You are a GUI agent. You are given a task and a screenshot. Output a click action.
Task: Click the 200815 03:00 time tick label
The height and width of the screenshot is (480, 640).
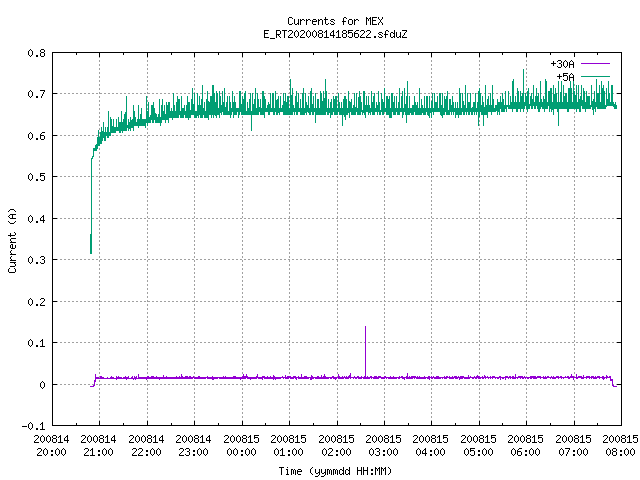click(384, 445)
